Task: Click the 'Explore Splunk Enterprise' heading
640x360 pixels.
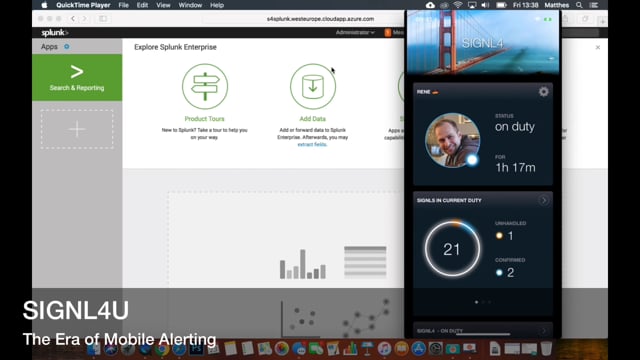Action: [176, 47]
